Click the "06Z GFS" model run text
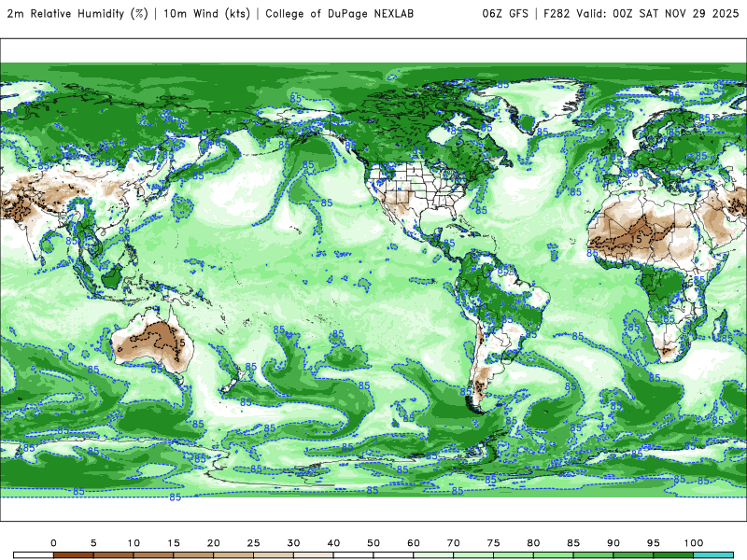 coord(505,14)
